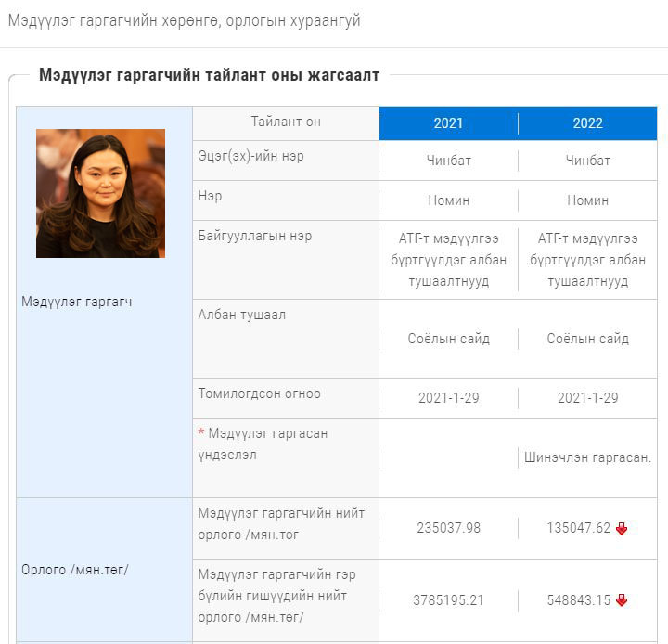This screenshot has height=644, width=668.
Task: Click the 'Мэдүүлэг гаргасан үндэслэл' row label
Action: point(263,444)
